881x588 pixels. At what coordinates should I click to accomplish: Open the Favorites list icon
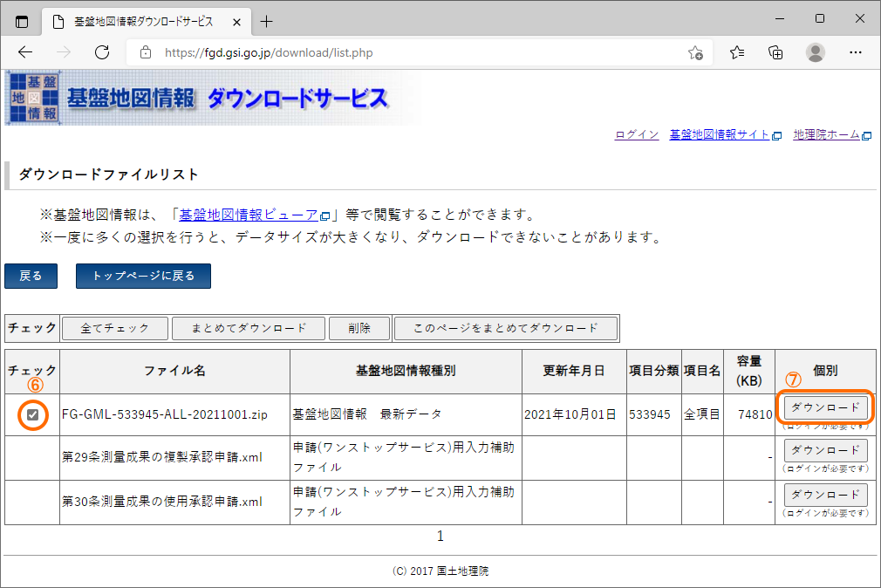pos(737,52)
